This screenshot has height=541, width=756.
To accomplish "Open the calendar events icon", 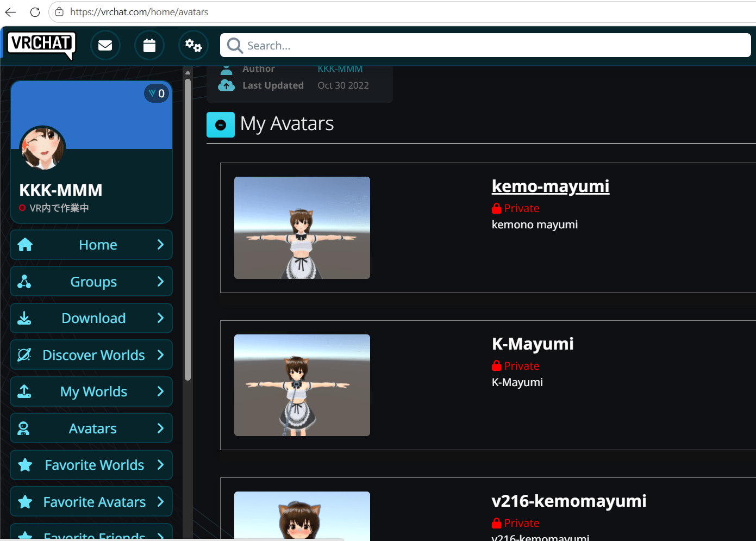I will [x=149, y=45].
